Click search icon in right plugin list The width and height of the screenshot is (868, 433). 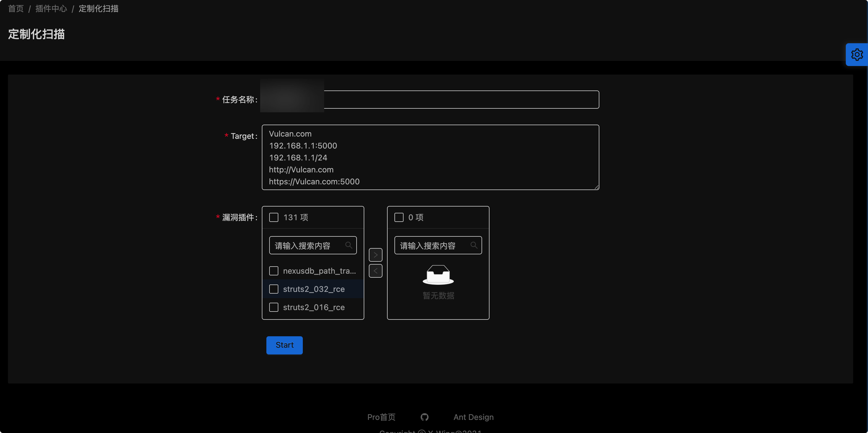pyautogui.click(x=474, y=245)
